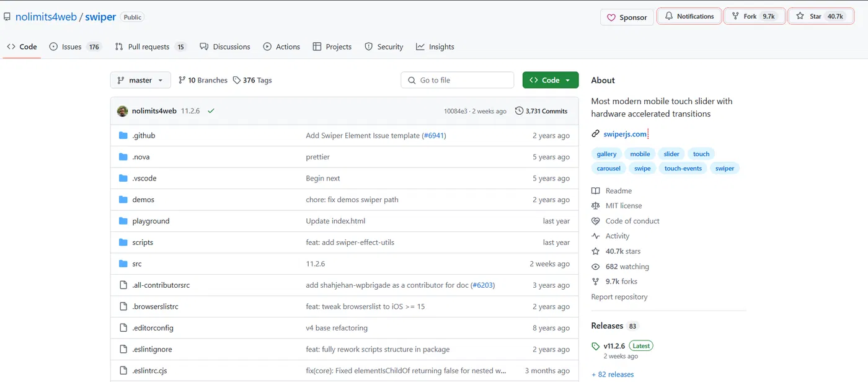Screen dimensions: 868x382
Task: Select the Actions tab
Action: (x=281, y=47)
